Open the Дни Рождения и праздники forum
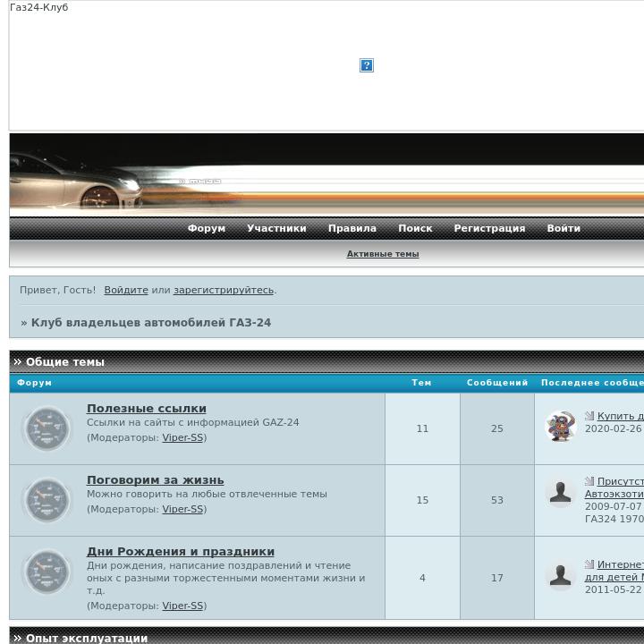 181,552
